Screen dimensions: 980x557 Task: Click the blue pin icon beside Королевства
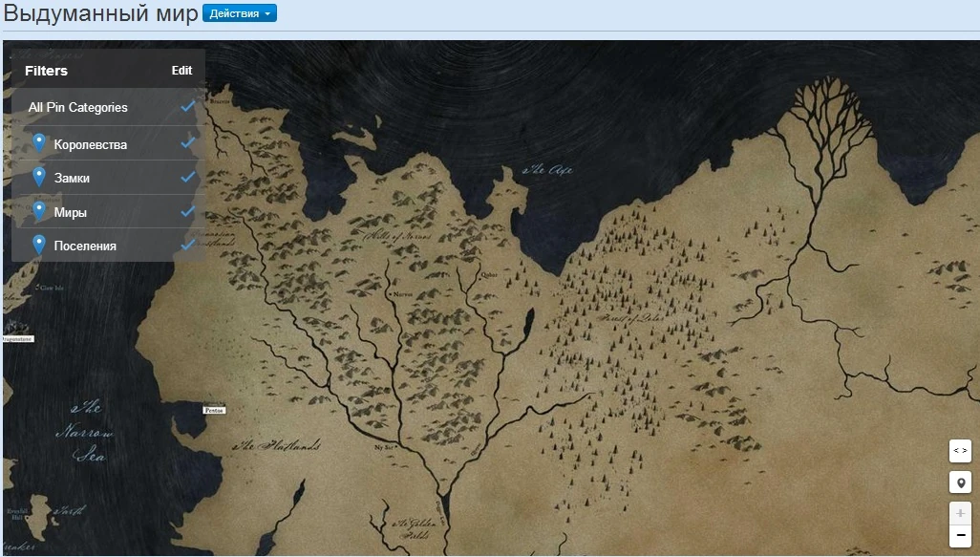pyautogui.click(x=39, y=143)
